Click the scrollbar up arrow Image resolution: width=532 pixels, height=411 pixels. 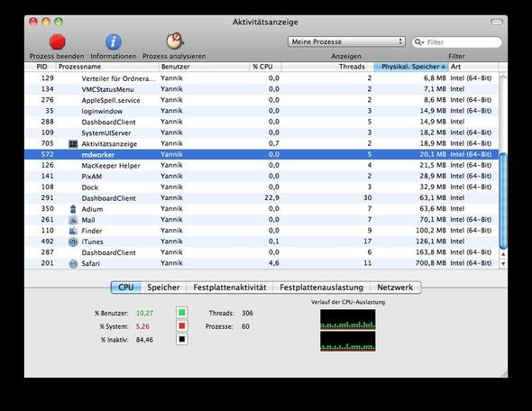tap(503, 254)
